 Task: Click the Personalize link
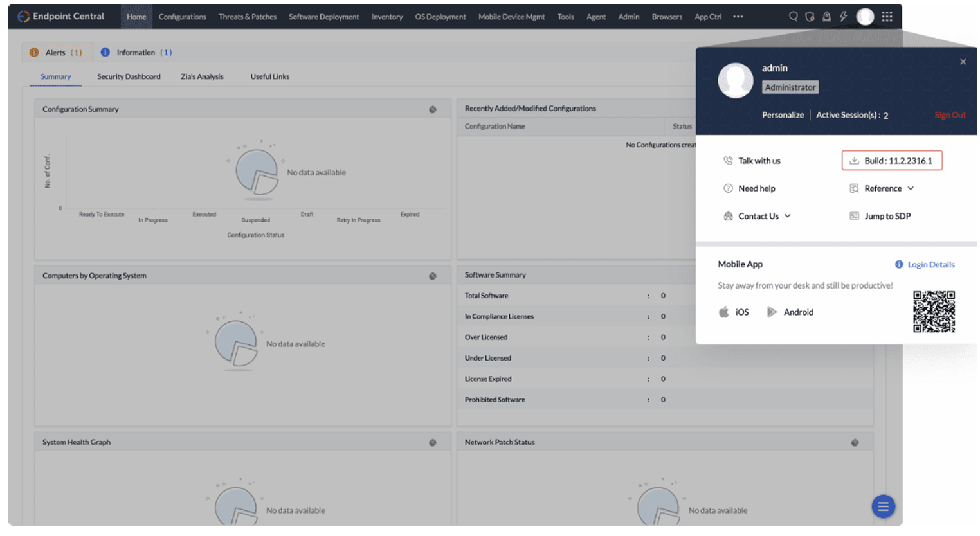(x=783, y=115)
